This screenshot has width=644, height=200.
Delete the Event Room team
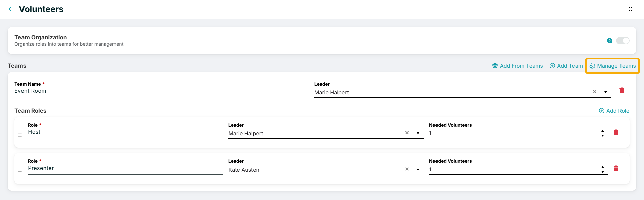pos(622,90)
